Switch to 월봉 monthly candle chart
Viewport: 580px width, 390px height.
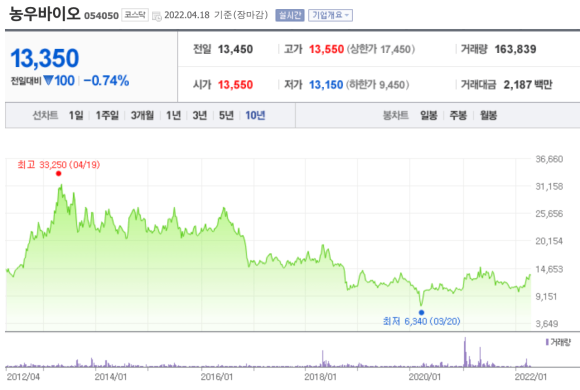pyautogui.click(x=488, y=115)
